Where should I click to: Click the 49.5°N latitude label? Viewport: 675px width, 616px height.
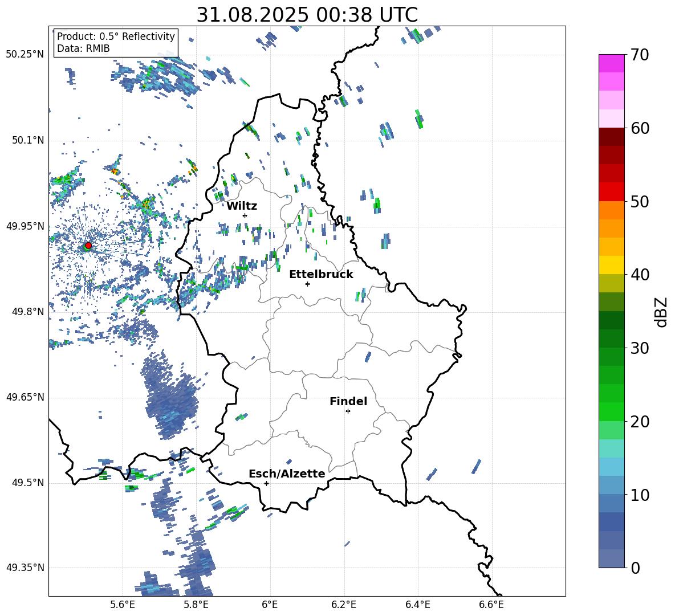coord(27,483)
